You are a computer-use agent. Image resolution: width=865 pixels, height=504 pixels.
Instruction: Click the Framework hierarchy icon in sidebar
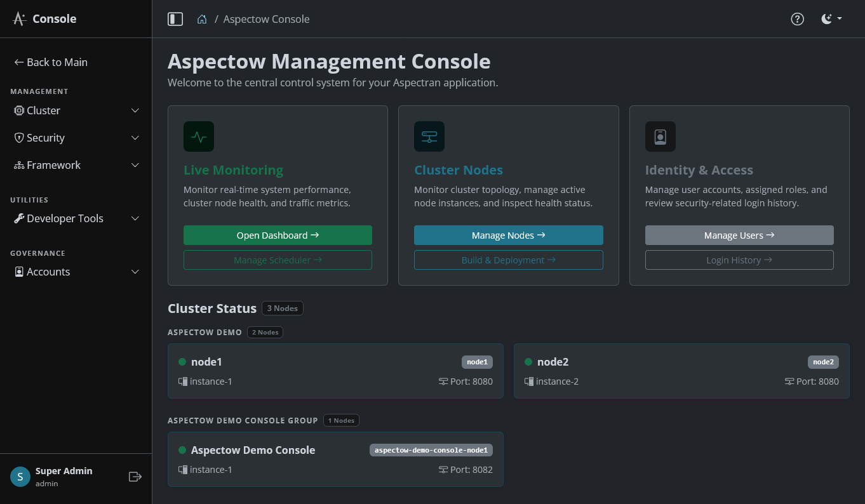tap(19, 165)
